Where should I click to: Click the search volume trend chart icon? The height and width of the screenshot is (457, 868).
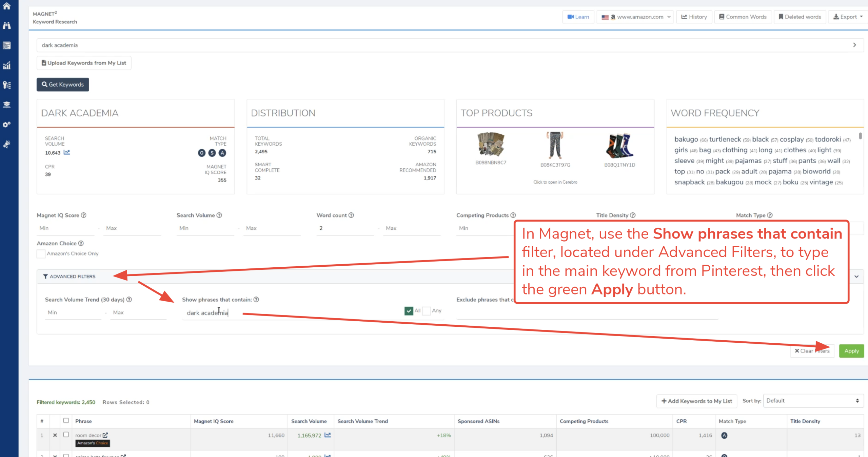click(x=67, y=152)
